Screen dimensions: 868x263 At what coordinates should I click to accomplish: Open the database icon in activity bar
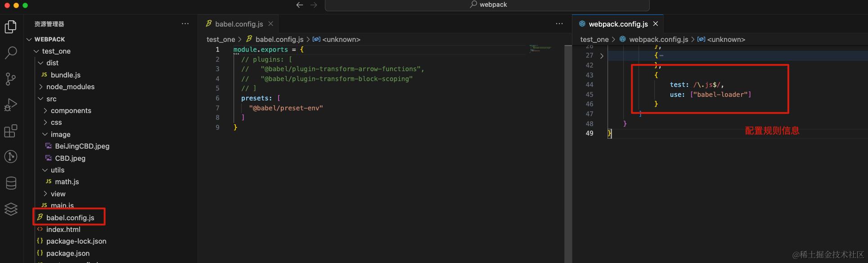(x=11, y=183)
